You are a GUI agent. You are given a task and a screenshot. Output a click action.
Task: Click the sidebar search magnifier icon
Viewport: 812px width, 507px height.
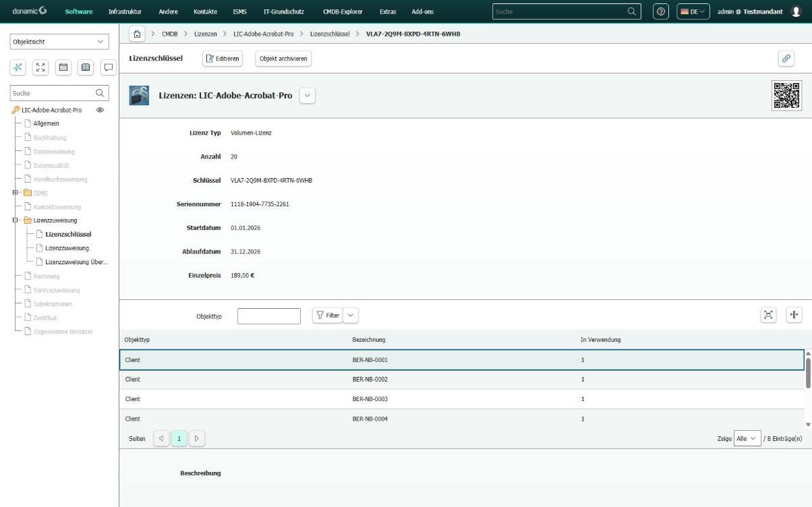(x=100, y=93)
